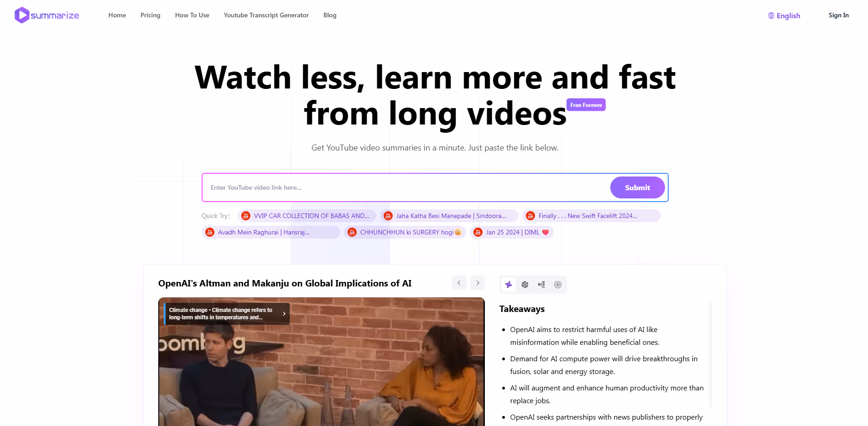Click the Submit button

point(637,187)
